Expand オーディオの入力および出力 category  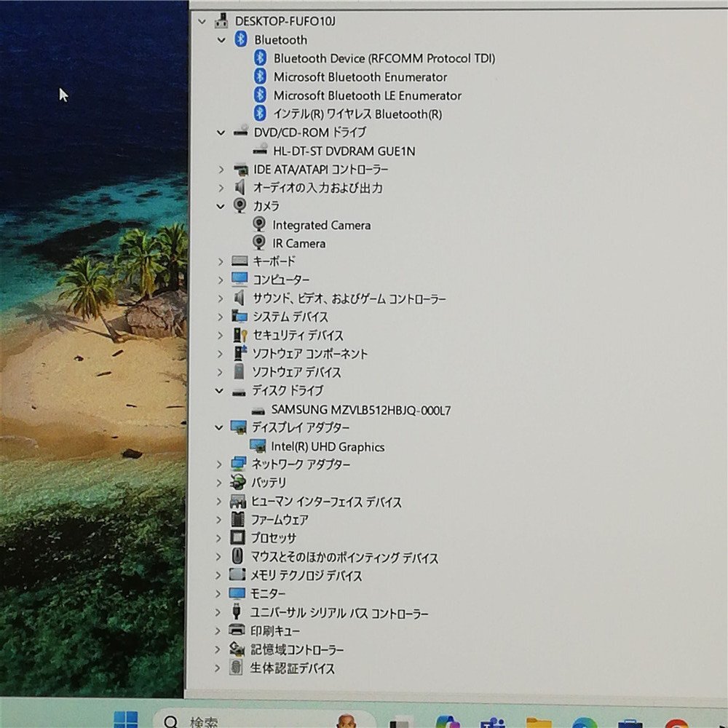click(x=221, y=188)
